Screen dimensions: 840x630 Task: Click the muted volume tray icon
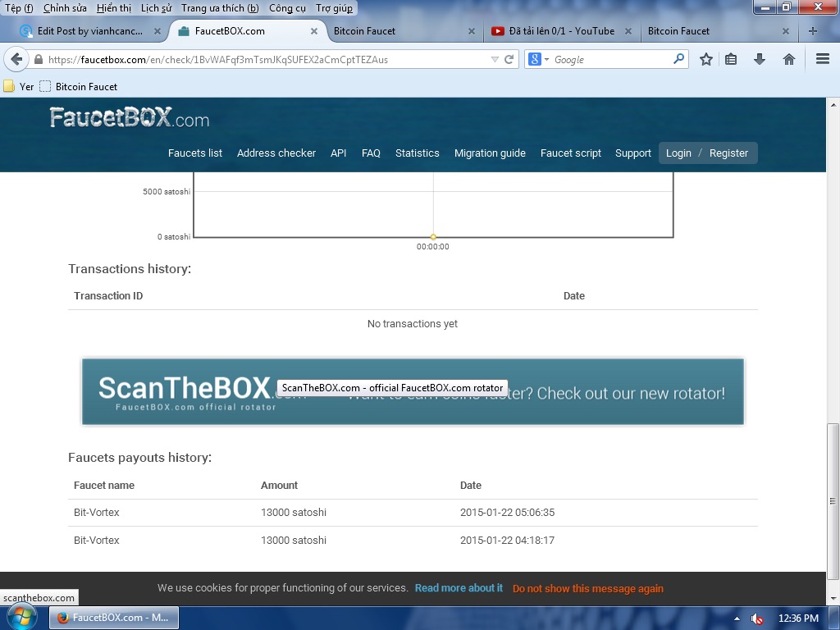coord(756,619)
